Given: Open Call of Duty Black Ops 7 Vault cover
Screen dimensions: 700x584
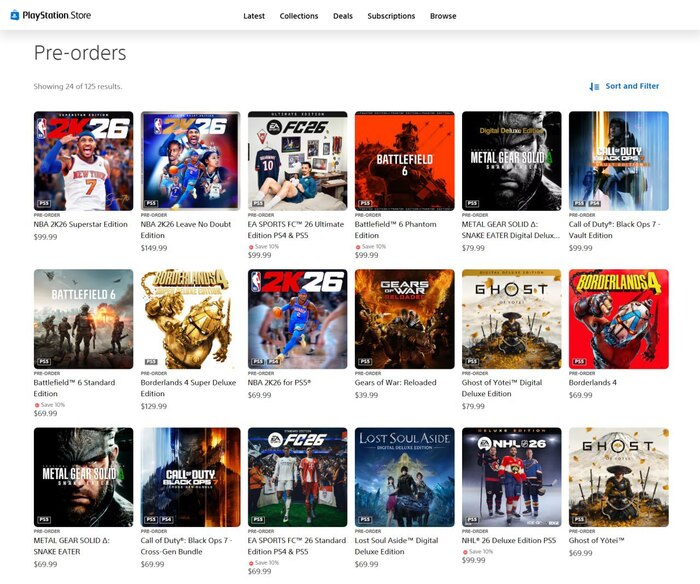Looking at the screenshot, I should click(619, 161).
